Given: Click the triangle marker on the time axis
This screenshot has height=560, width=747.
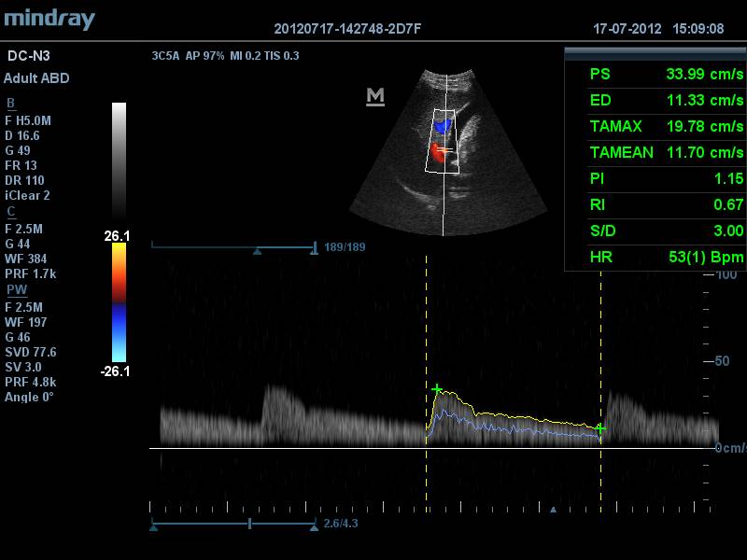Looking at the screenshot, I should coord(554,511).
